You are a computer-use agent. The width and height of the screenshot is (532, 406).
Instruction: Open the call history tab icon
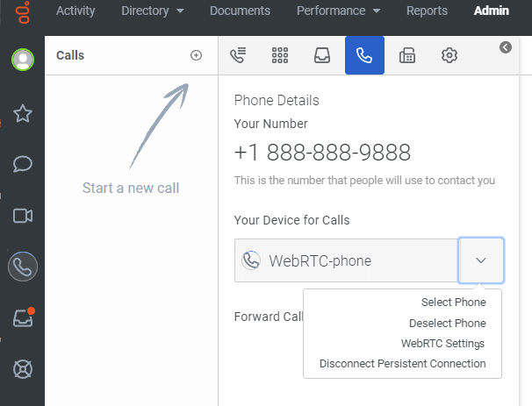tap(238, 55)
